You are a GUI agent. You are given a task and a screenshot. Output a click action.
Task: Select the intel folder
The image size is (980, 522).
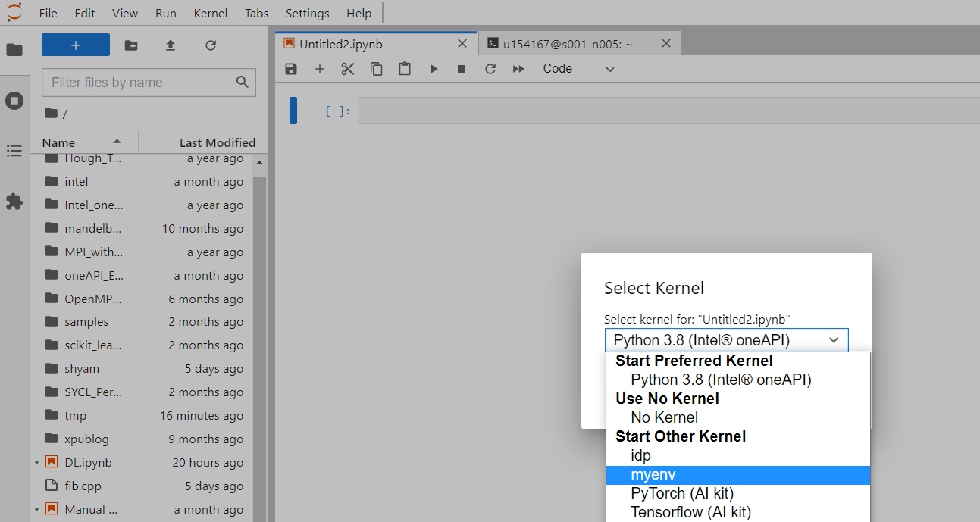pyautogui.click(x=142, y=182)
